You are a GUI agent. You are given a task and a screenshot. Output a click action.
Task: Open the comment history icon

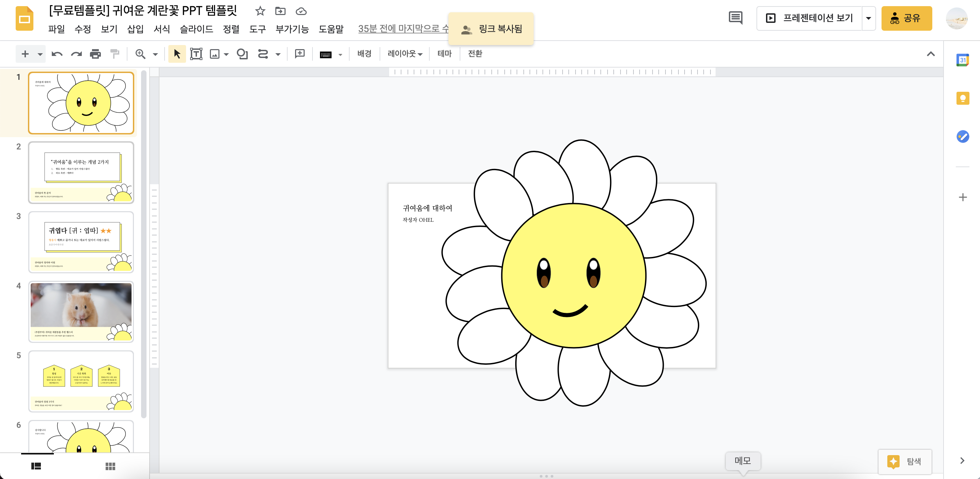[735, 18]
